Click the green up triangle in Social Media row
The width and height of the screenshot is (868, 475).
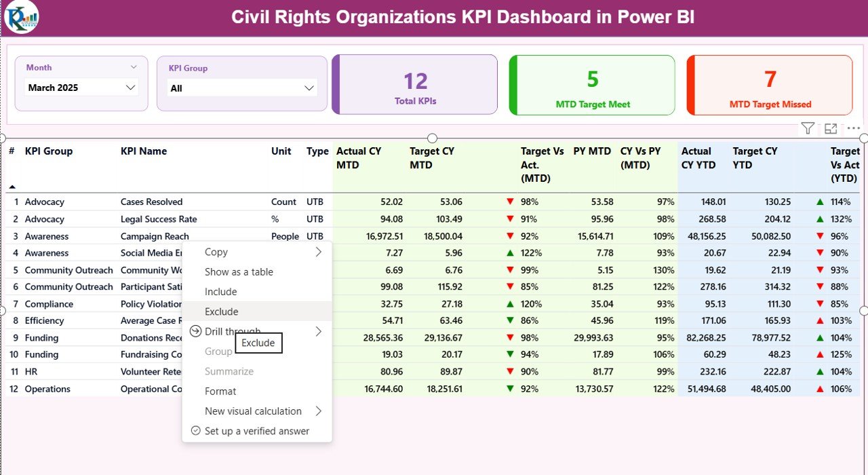tap(510, 252)
